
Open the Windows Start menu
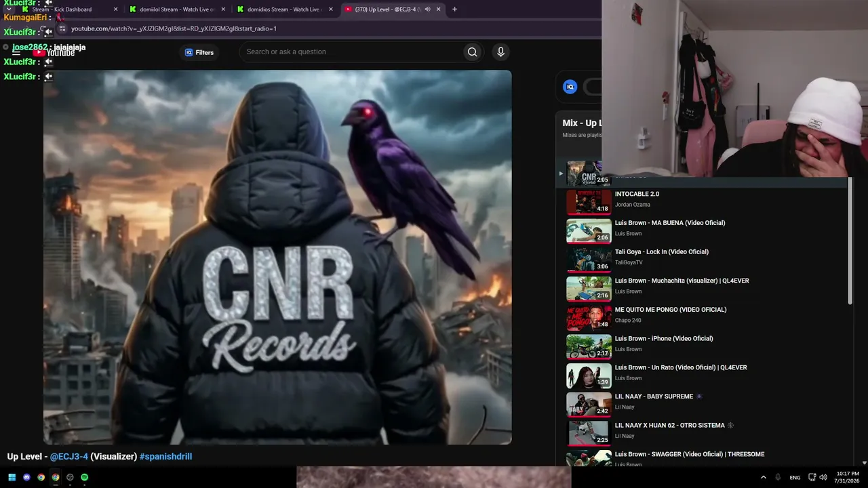(x=12, y=477)
